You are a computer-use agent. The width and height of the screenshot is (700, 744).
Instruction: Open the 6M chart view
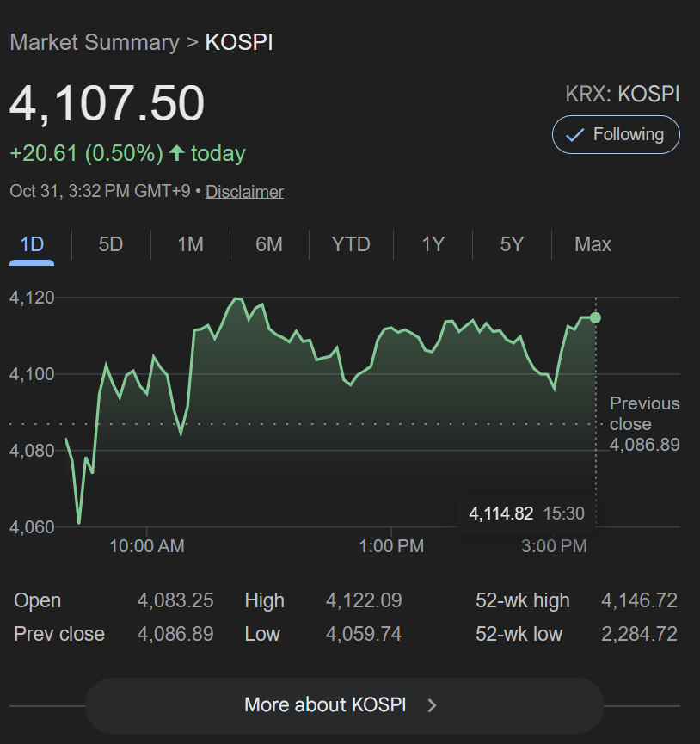click(x=269, y=244)
